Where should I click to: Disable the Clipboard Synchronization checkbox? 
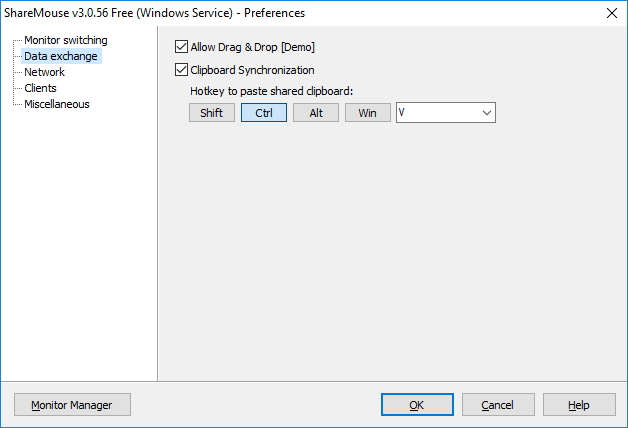coord(181,70)
